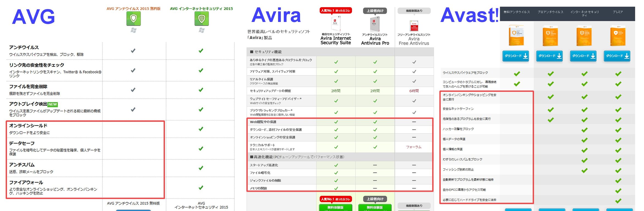Click the オンラインショッピングの安全保護 row label
This screenshot has height=211, width=644.
[x=273, y=137]
